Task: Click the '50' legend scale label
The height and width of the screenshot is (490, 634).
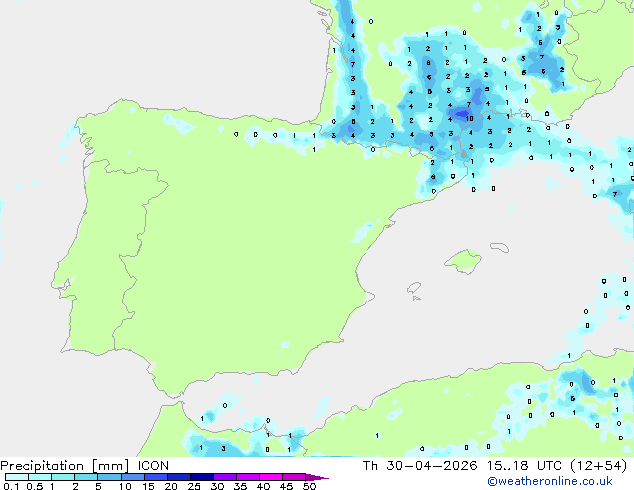Action: (309, 486)
